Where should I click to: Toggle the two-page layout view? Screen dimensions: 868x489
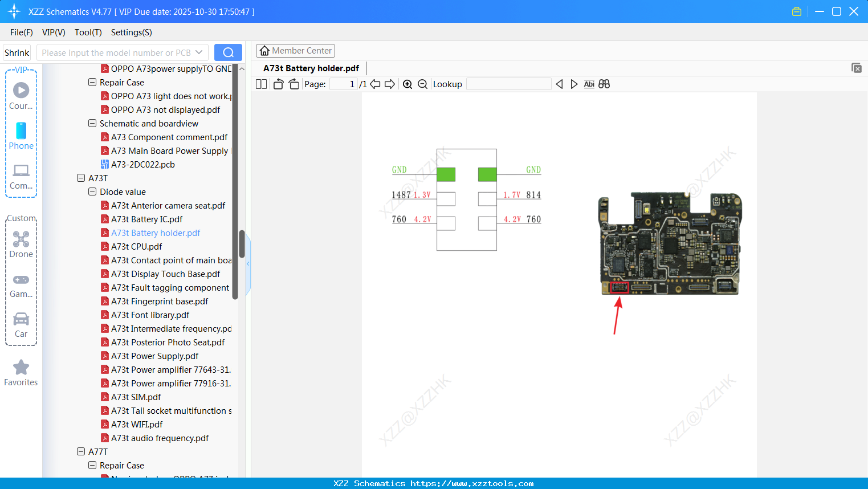click(261, 84)
